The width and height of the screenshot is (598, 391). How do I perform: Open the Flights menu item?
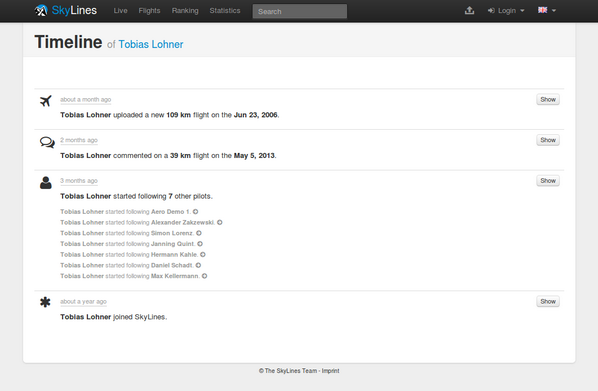(x=150, y=11)
